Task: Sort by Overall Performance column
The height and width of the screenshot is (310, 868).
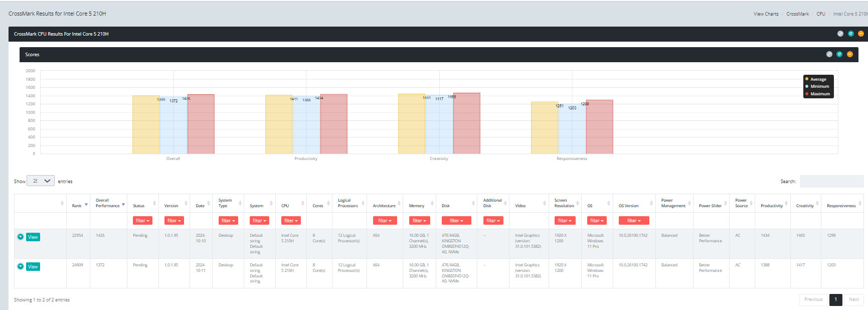Action: tap(108, 203)
